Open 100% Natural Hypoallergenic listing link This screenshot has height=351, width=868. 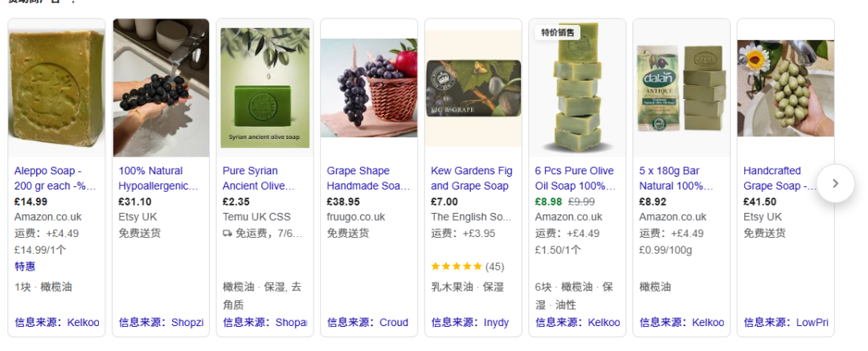[x=158, y=178]
